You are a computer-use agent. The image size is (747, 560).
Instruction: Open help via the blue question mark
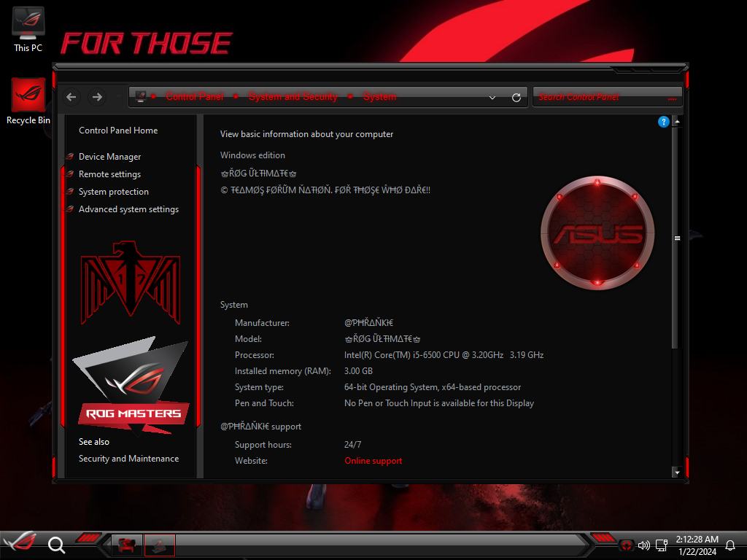coord(663,122)
